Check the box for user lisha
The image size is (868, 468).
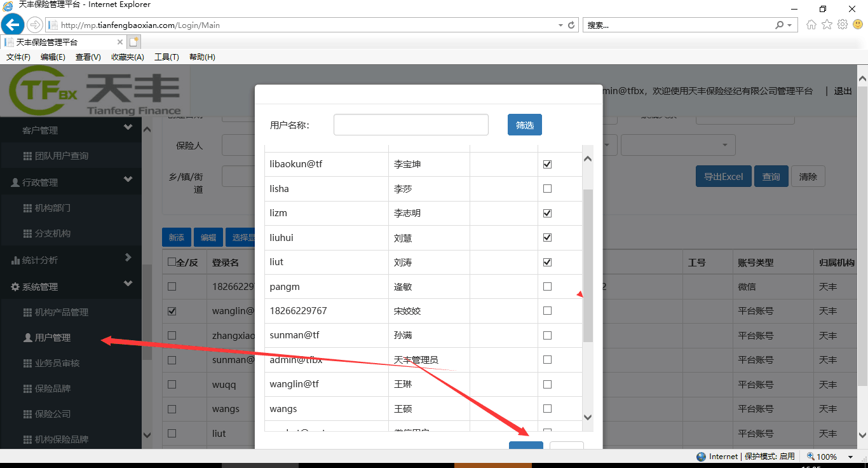[x=547, y=189]
